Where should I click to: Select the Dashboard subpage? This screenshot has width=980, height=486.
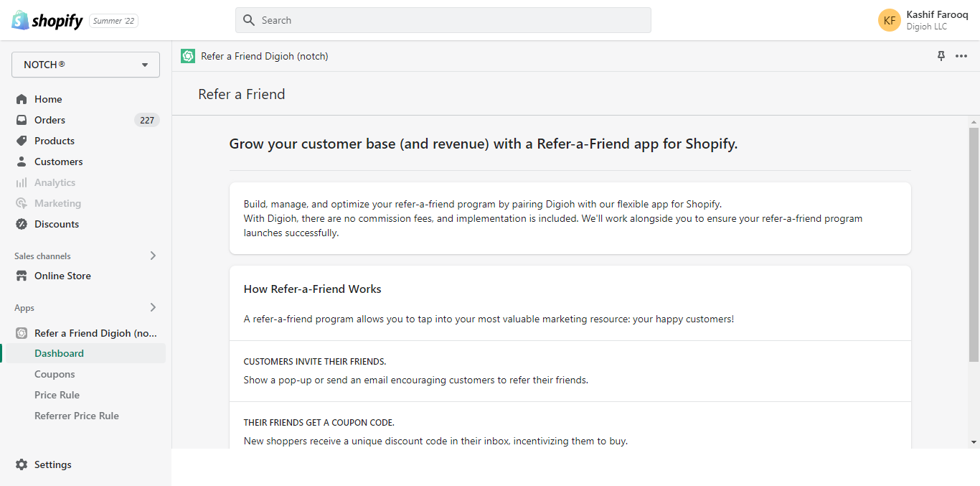coord(85,353)
